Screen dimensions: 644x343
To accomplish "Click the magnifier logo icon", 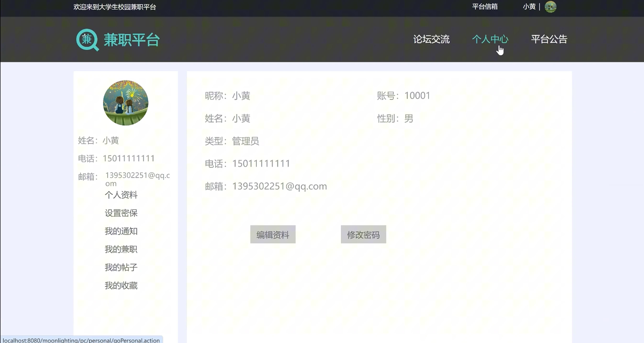I will [x=87, y=40].
